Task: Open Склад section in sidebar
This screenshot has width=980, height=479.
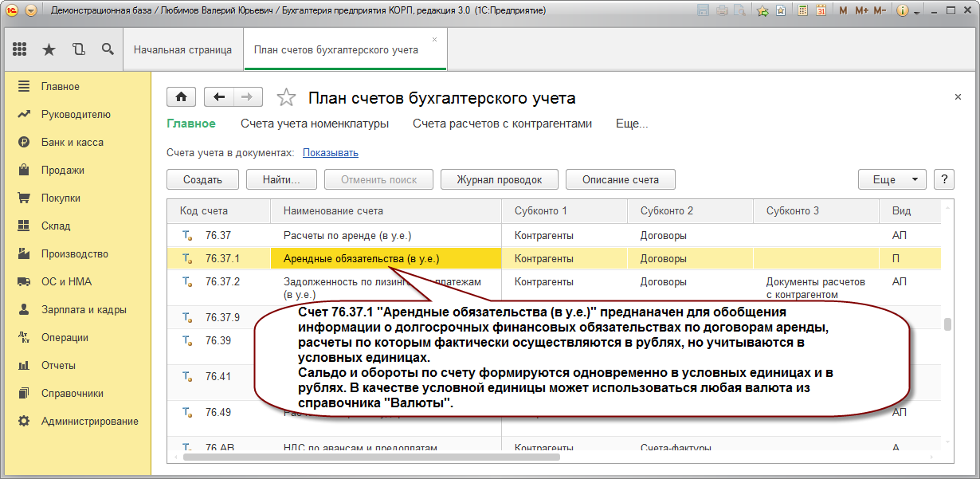Action: (x=76, y=226)
